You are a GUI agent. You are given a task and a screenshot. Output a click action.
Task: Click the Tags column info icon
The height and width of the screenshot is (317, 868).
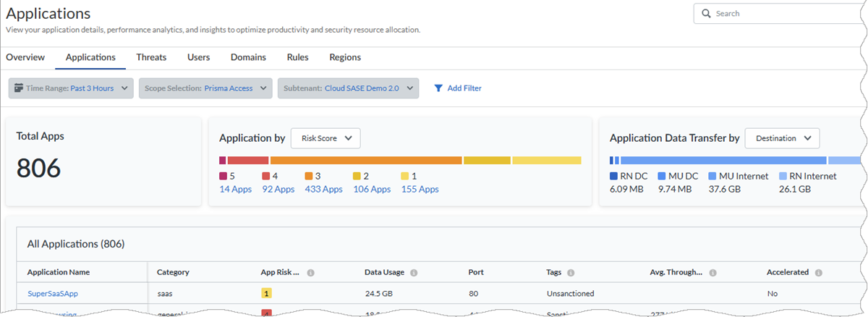pos(571,273)
